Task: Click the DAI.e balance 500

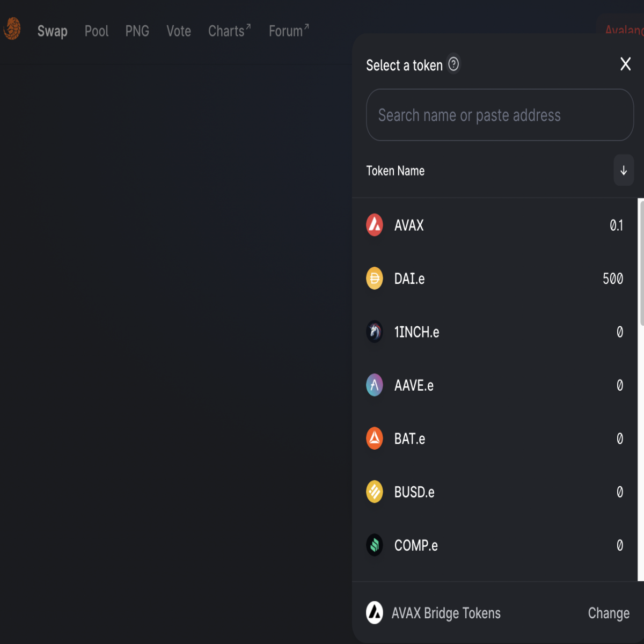Action: [613, 279]
